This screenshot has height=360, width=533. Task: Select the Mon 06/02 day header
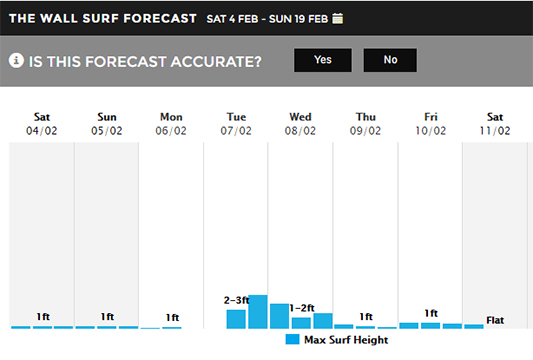[171, 124]
